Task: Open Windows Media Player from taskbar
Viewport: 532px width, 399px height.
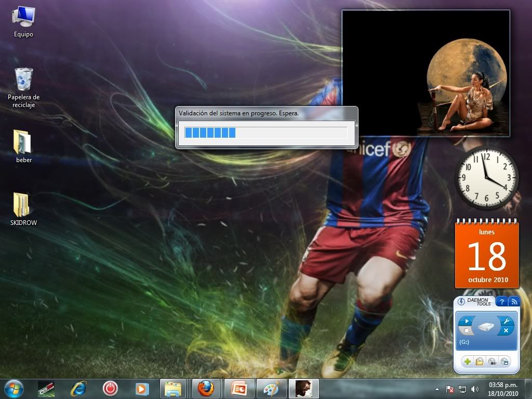Action: [x=142, y=389]
